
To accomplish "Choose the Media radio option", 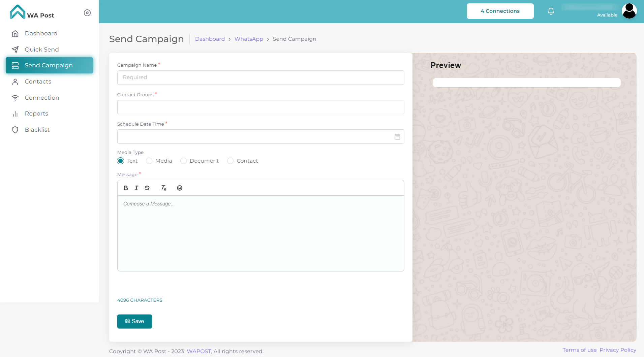I will coord(149,161).
